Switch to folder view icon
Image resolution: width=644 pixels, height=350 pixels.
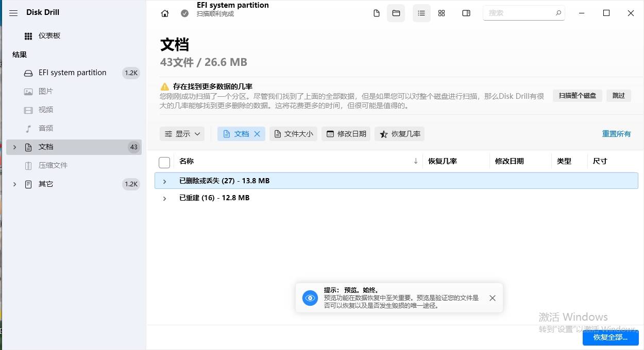pyautogui.click(x=396, y=13)
